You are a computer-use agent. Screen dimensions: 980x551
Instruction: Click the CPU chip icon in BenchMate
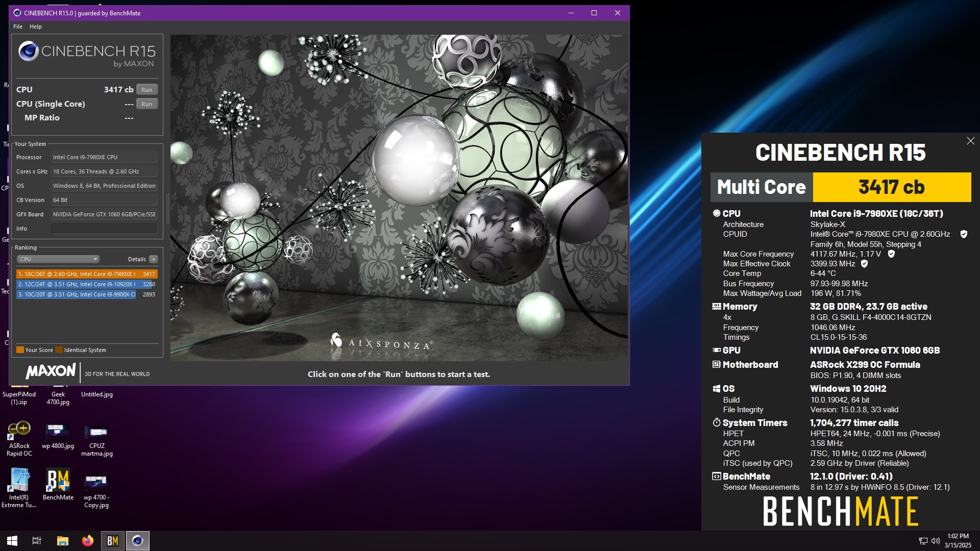coord(717,213)
